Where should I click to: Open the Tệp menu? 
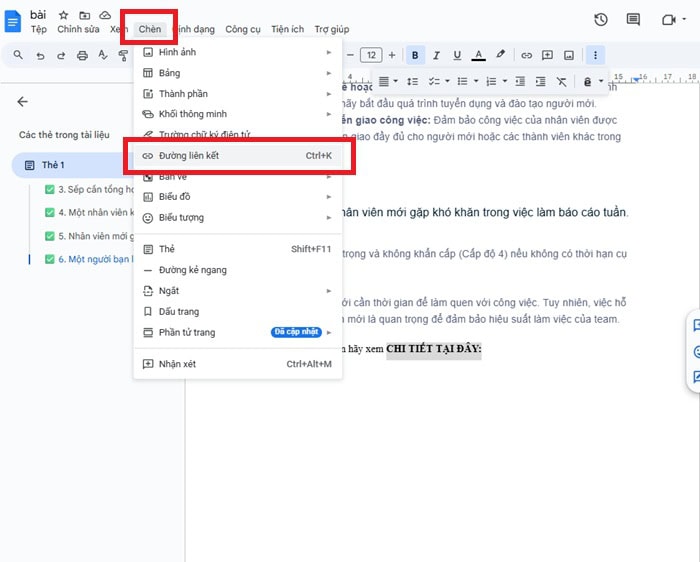point(39,29)
